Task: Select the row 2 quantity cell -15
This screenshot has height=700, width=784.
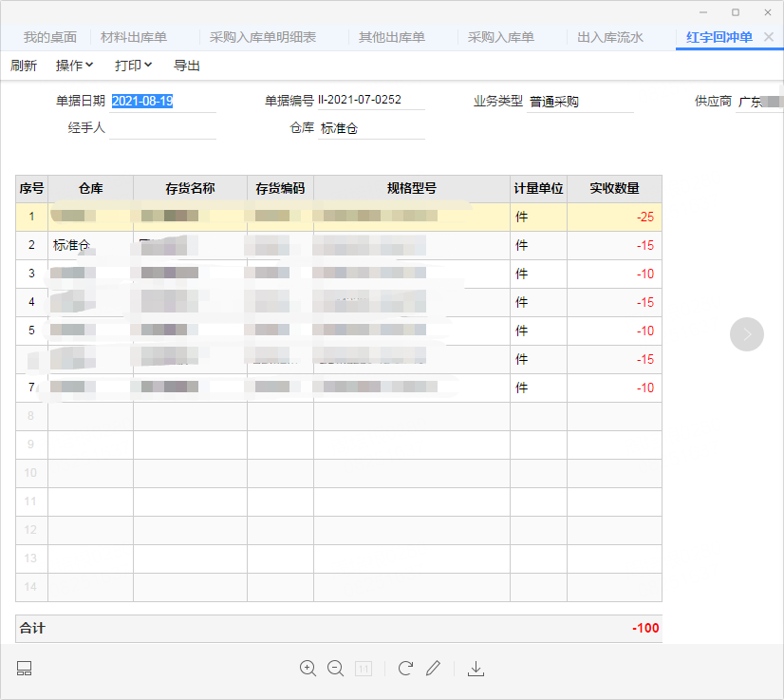Action: [x=614, y=245]
